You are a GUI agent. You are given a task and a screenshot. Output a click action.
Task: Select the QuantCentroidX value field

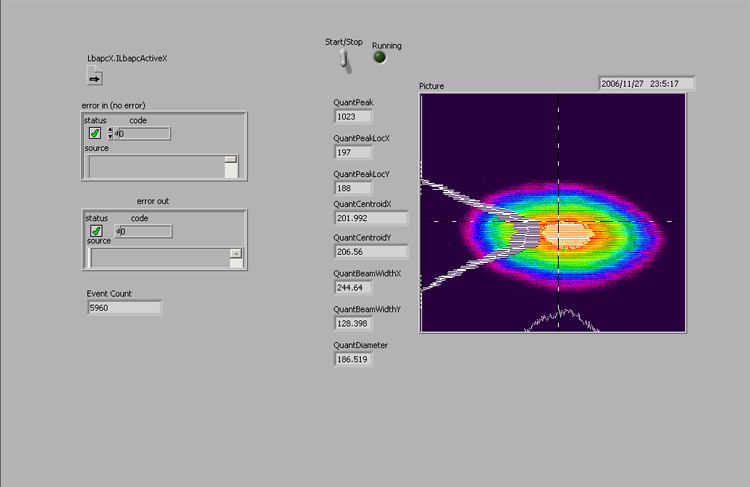[x=370, y=218]
